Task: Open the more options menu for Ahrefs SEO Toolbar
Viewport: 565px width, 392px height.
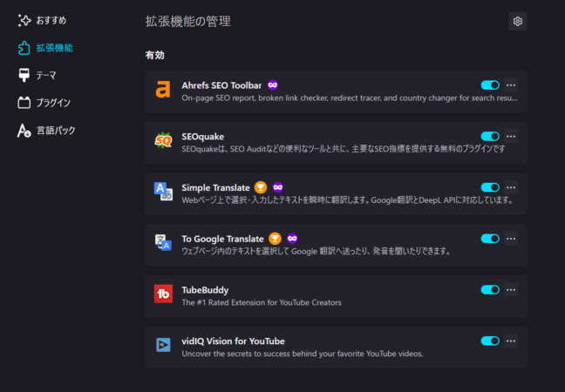Action: coord(511,85)
